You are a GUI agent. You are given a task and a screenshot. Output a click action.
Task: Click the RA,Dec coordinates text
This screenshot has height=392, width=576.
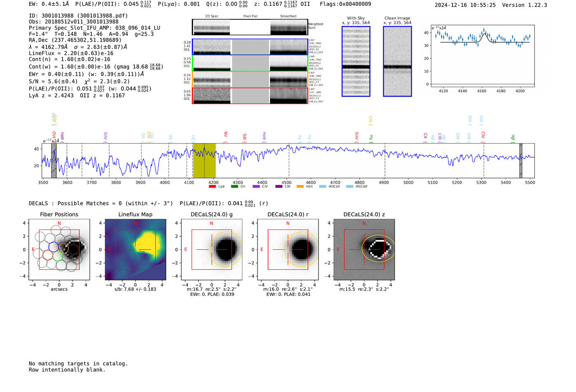pos(75,40)
